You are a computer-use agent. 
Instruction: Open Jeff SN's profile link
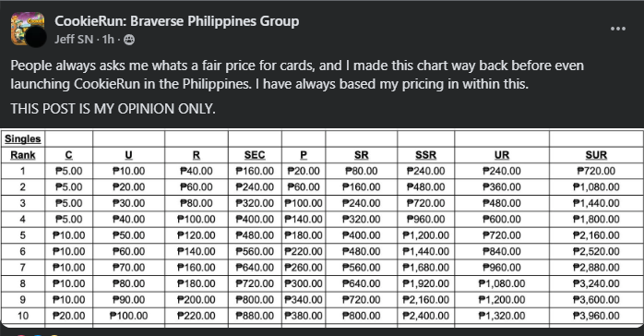coord(74,40)
